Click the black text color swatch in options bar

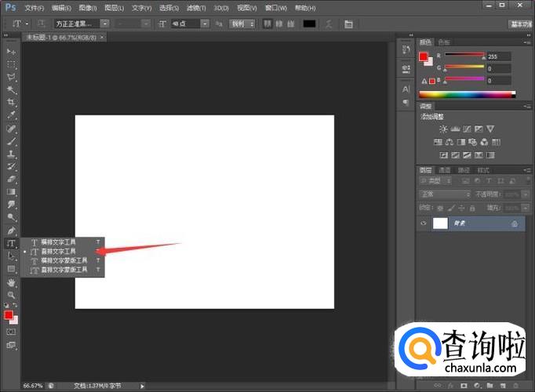pyautogui.click(x=309, y=24)
